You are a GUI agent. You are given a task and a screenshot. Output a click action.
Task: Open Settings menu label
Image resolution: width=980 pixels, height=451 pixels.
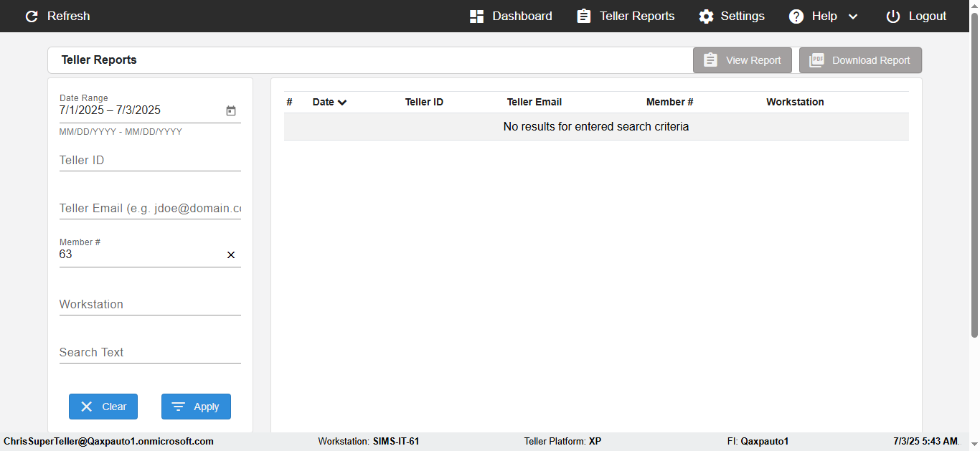click(x=743, y=16)
